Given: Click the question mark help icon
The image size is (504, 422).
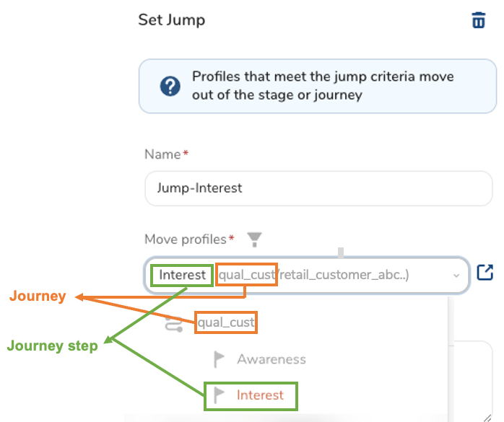Looking at the screenshot, I should tap(170, 87).
